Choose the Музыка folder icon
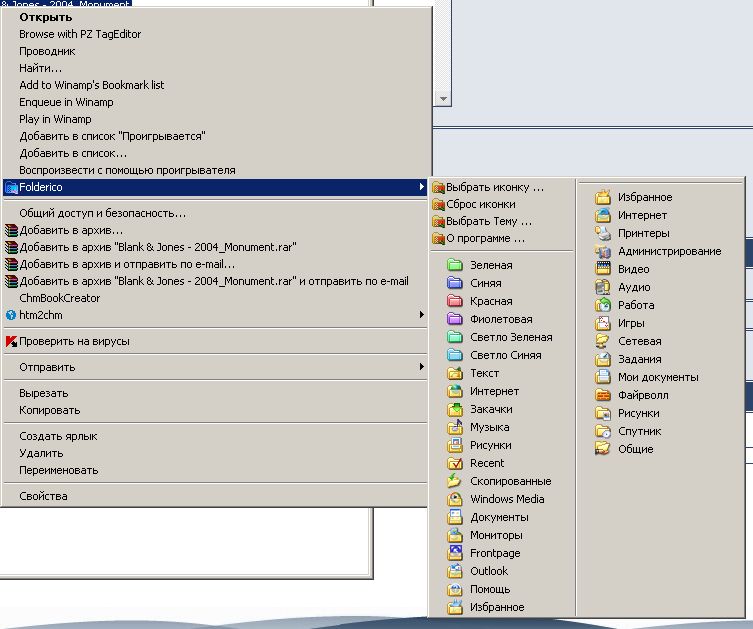 click(x=454, y=427)
